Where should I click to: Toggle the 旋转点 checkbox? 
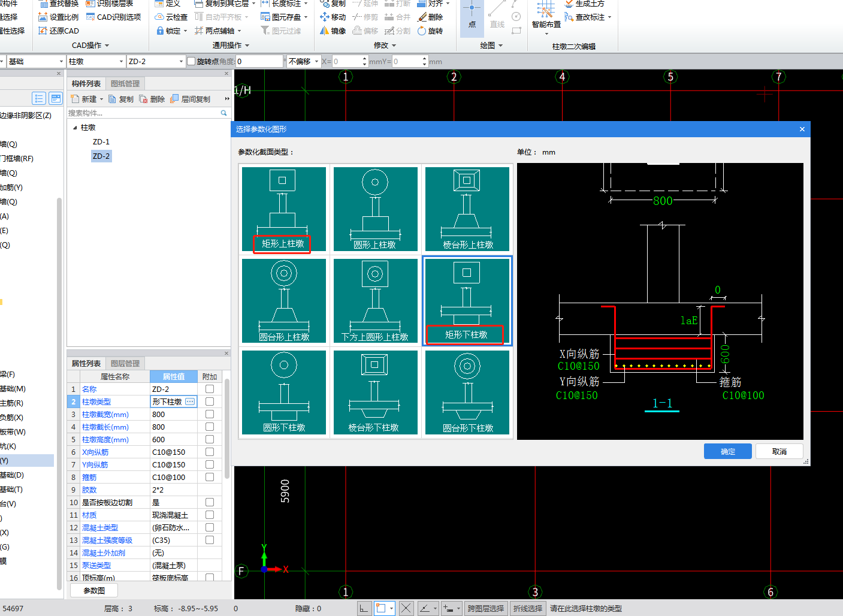[191, 61]
